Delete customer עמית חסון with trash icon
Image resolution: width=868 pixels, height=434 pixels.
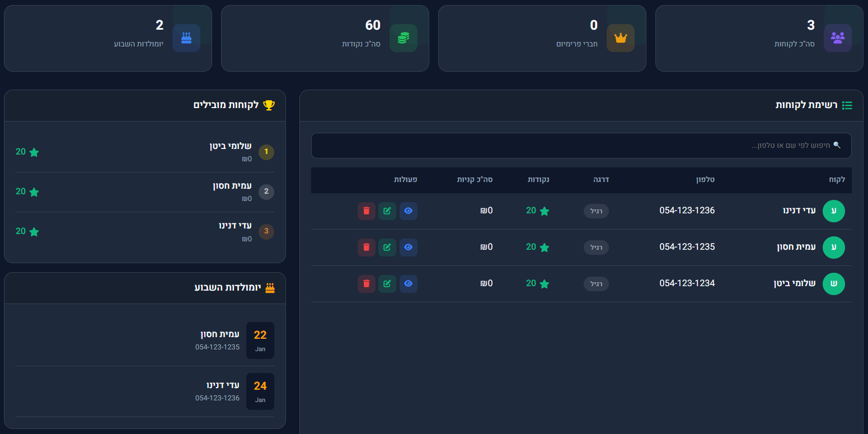[366, 248]
